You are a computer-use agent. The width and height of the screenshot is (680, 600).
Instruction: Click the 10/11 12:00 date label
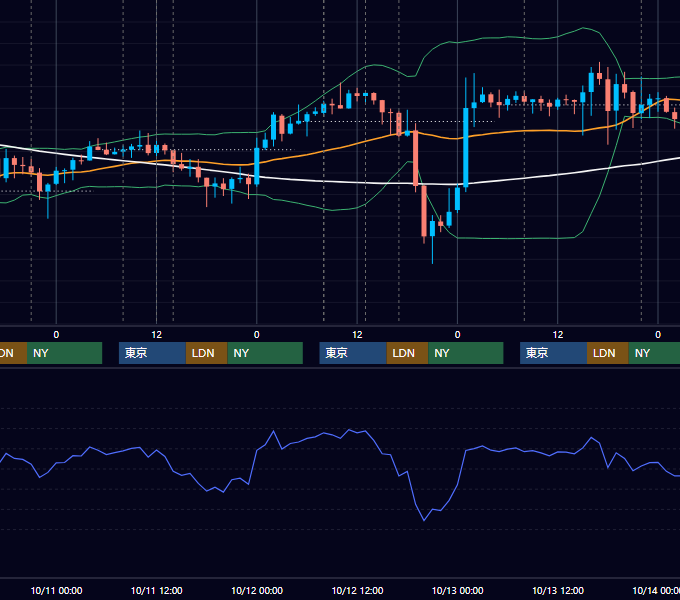click(x=157, y=590)
